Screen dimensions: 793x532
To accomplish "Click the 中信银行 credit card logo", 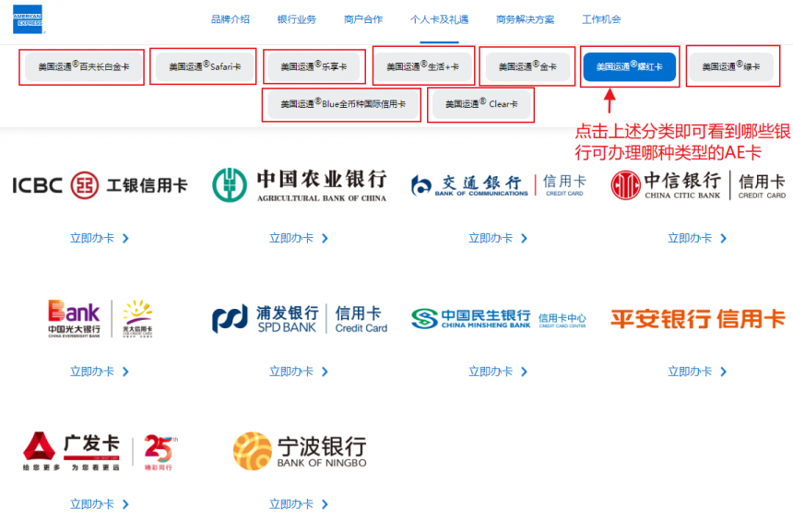I will click(698, 185).
